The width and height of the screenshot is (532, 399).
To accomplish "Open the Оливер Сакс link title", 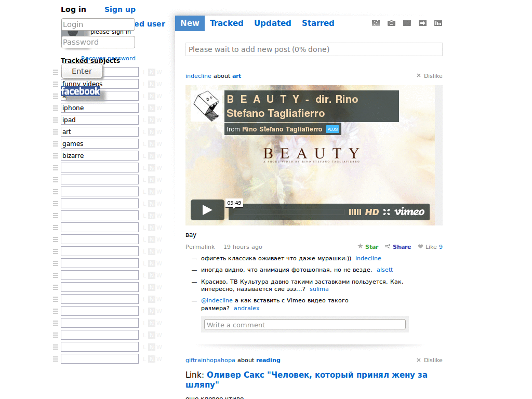I will (x=307, y=380).
